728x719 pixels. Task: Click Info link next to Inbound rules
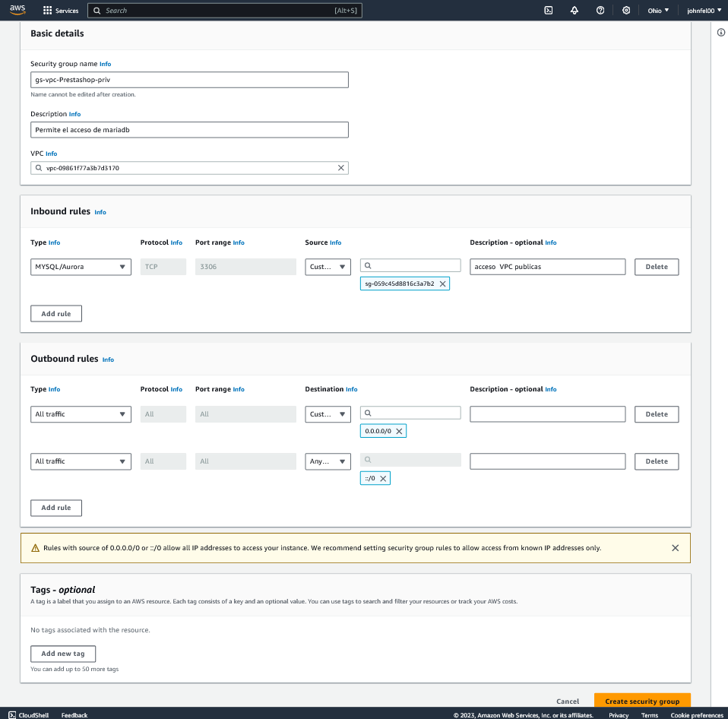[100, 213]
